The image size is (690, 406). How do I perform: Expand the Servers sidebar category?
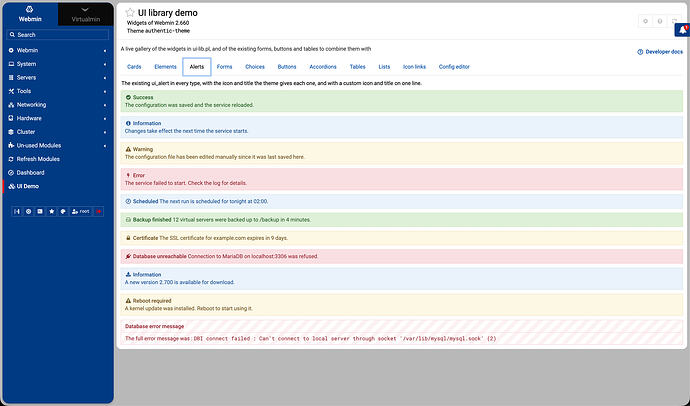click(58, 78)
